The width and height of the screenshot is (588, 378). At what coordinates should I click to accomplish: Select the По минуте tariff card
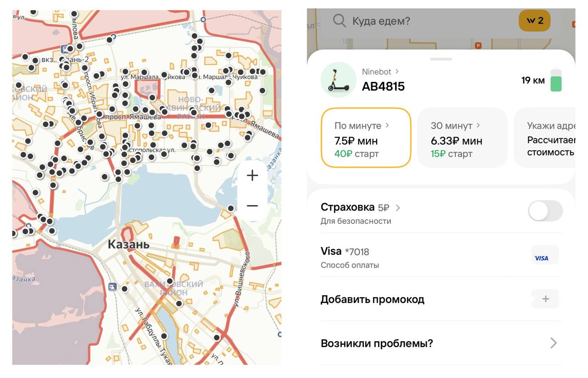coord(366,138)
